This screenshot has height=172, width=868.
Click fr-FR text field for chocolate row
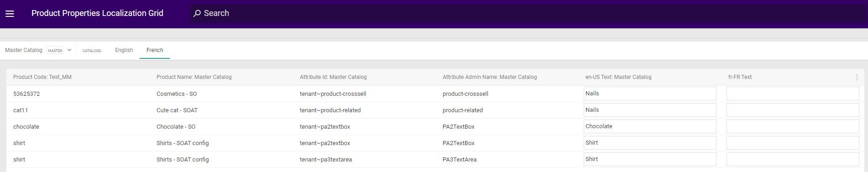coord(793,126)
